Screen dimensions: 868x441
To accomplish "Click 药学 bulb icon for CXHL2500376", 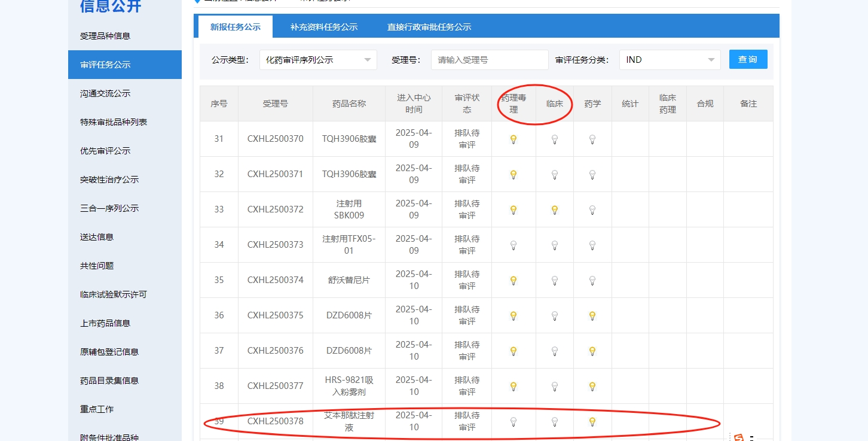I will tap(592, 351).
